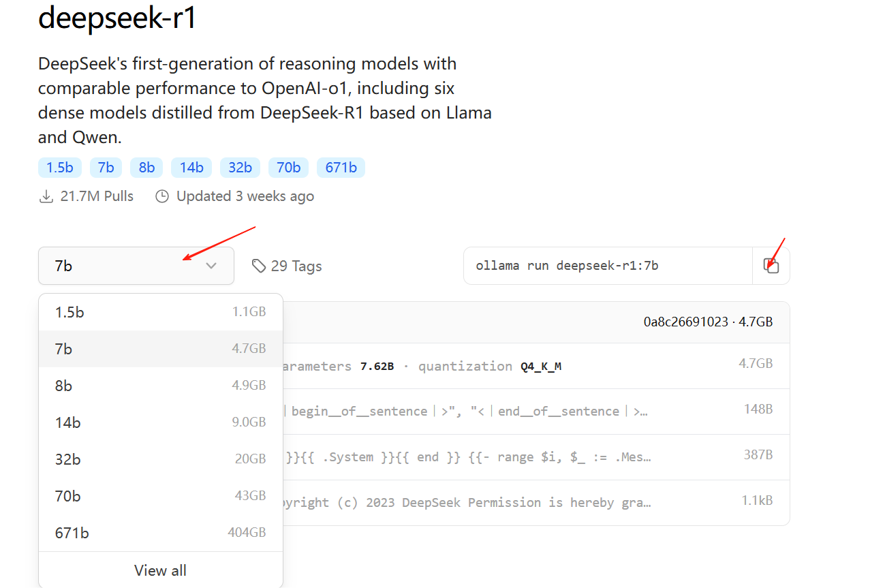Image resolution: width=885 pixels, height=588 pixels.
Task: Open the .System template file row
Action: (535, 457)
